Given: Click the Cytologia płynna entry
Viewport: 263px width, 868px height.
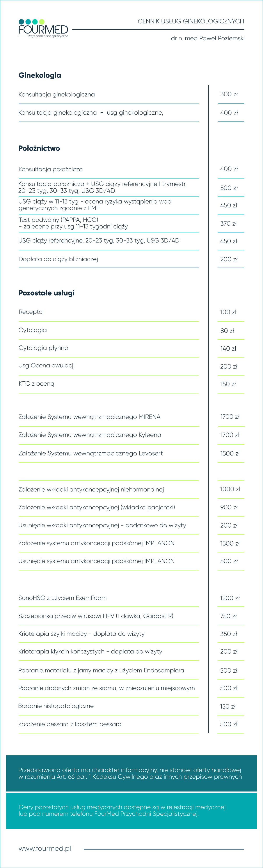Looking at the screenshot, I should click(43, 348).
